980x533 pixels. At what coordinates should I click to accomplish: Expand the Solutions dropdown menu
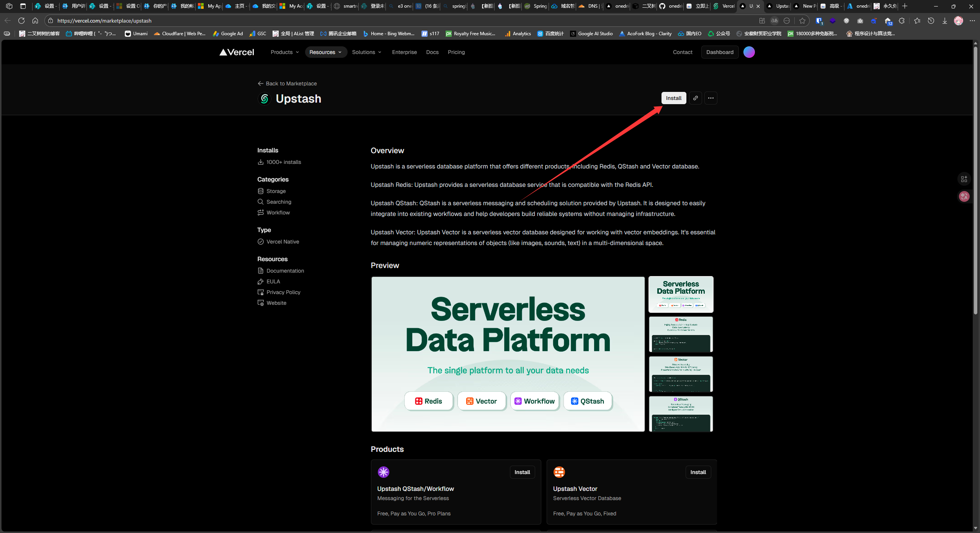click(366, 52)
